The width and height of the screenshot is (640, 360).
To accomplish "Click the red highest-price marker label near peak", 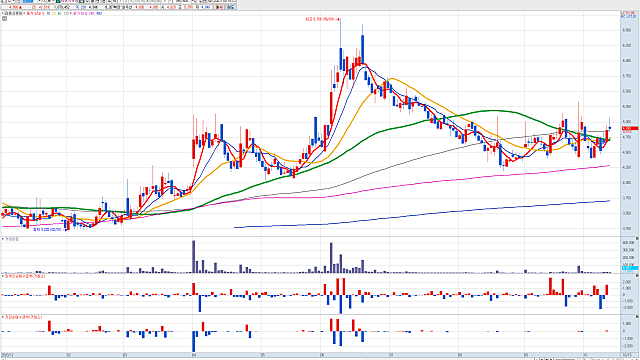I will pos(322,19).
